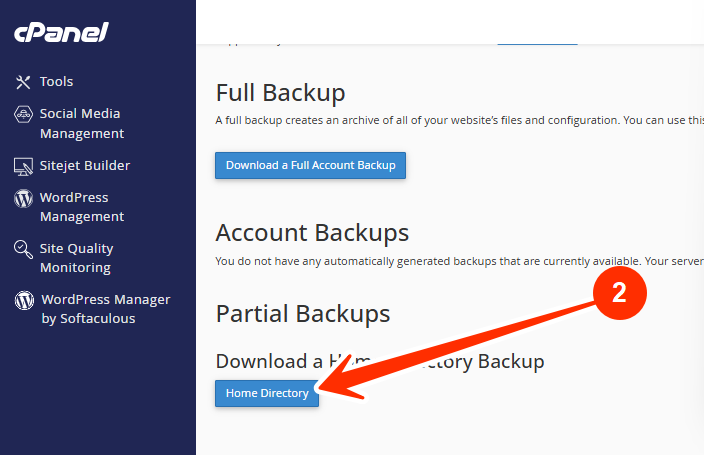
Task: Click the no automatically generated backups message
Action: coord(459,261)
